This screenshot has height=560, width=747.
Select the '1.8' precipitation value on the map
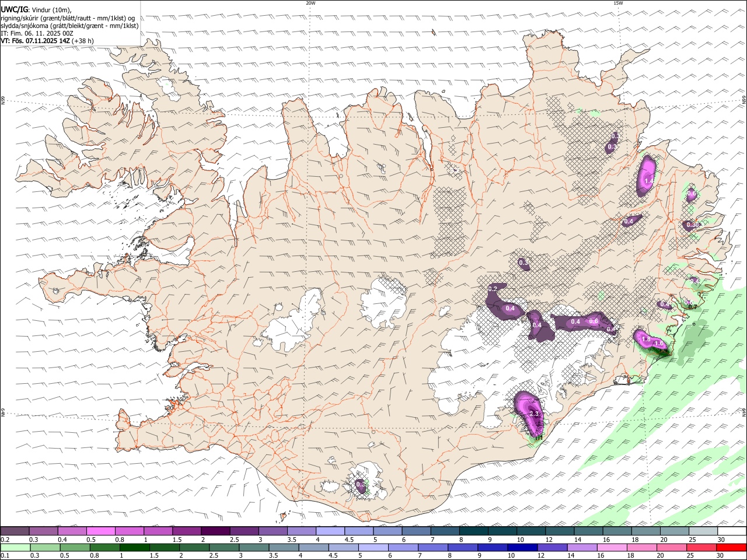(646, 339)
